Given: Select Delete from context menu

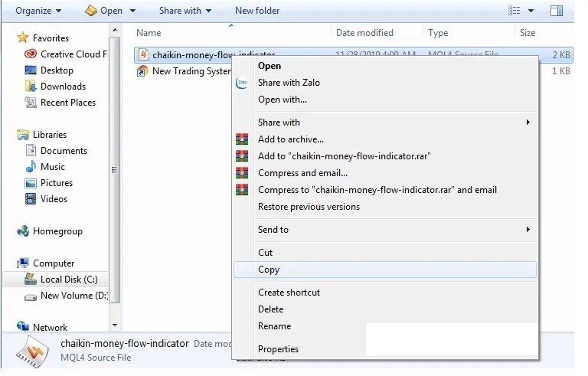Looking at the screenshot, I should tap(386, 309).
